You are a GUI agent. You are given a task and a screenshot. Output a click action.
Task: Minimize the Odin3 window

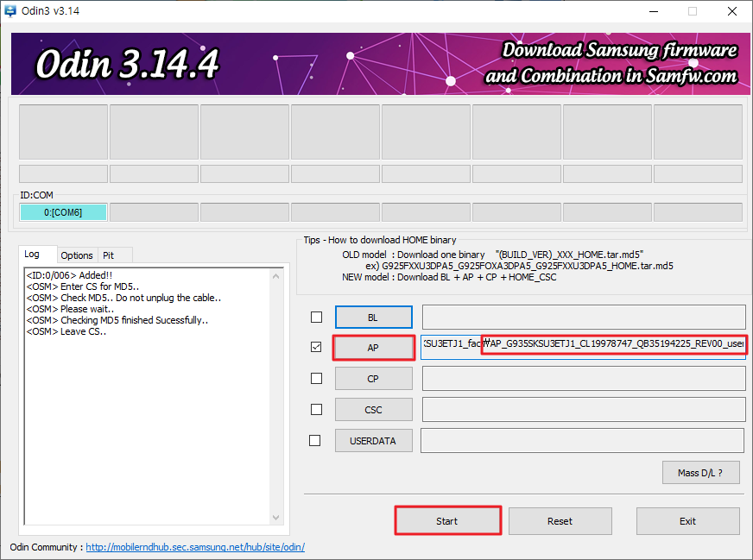pos(654,11)
